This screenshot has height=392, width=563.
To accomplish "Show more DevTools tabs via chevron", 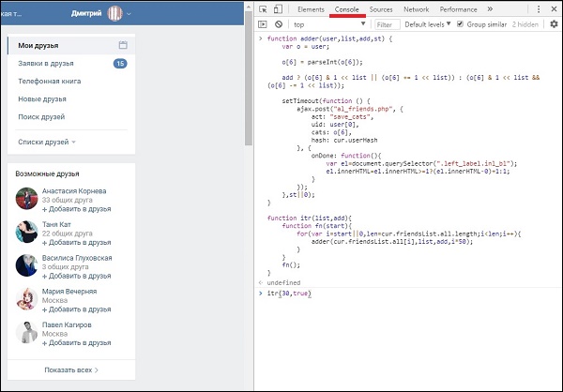I will pos(489,9).
